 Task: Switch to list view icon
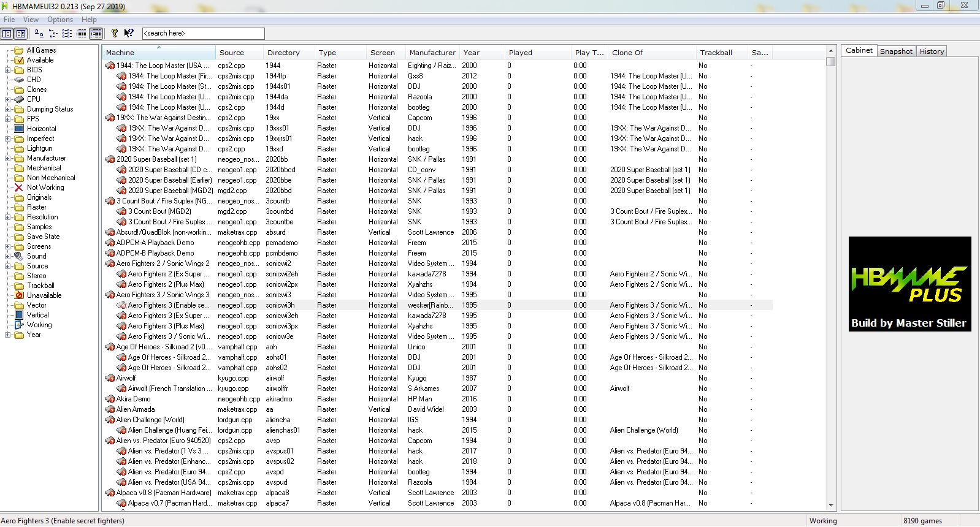pyautogui.click(x=67, y=34)
